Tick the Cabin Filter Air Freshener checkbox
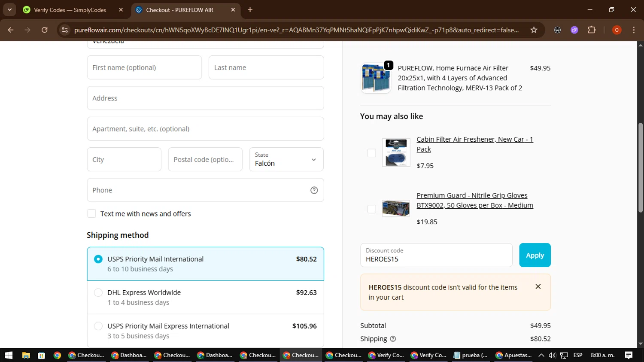 pos(372,153)
